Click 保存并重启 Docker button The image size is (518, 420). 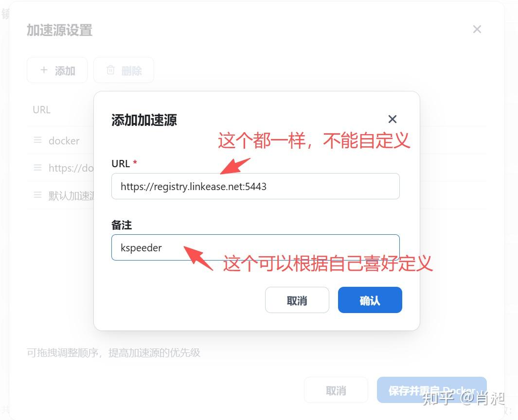pos(431,390)
